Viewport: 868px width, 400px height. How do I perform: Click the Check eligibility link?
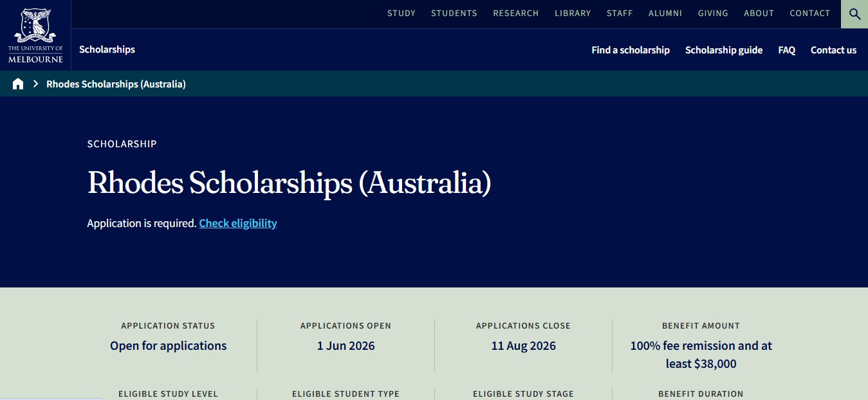coord(238,223)
